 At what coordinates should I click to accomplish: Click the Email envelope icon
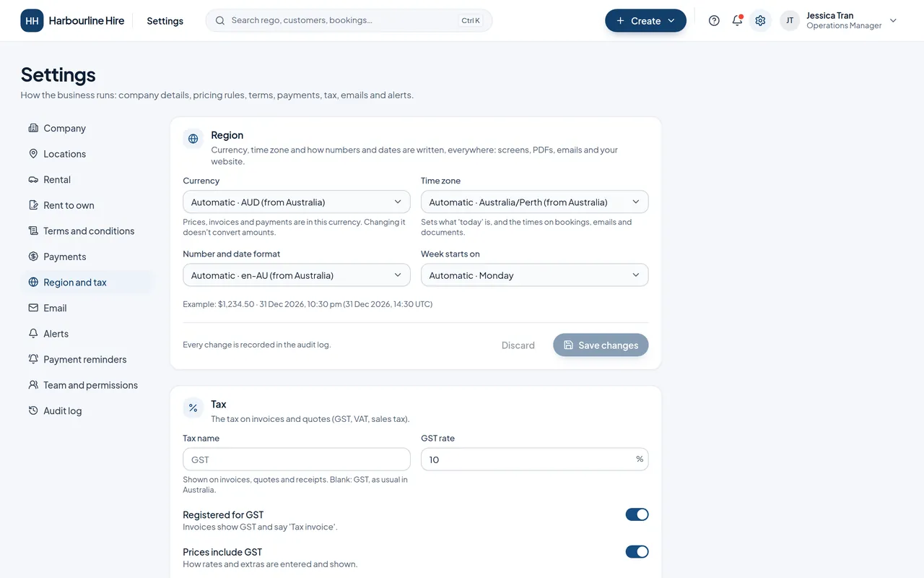point(33,308)
